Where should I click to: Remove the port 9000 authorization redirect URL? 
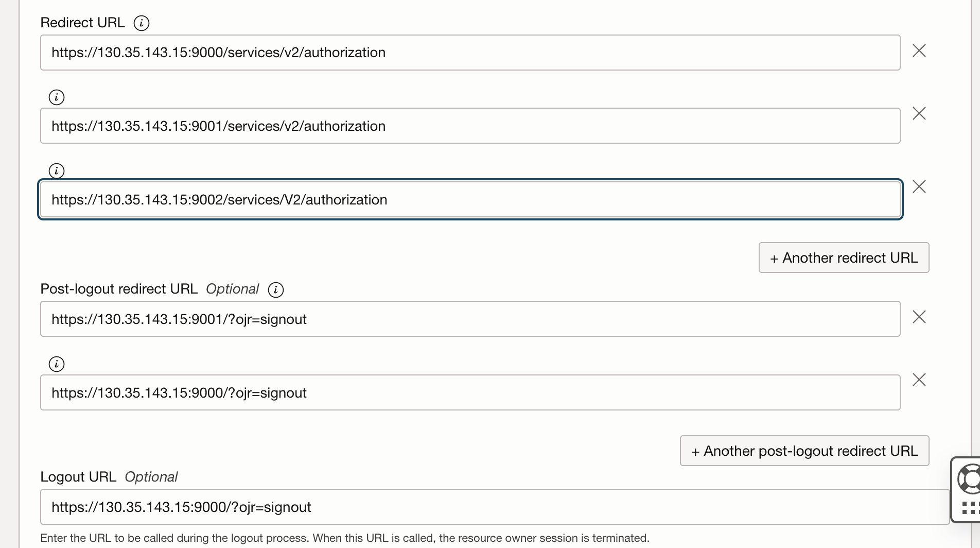click(919, 51)
